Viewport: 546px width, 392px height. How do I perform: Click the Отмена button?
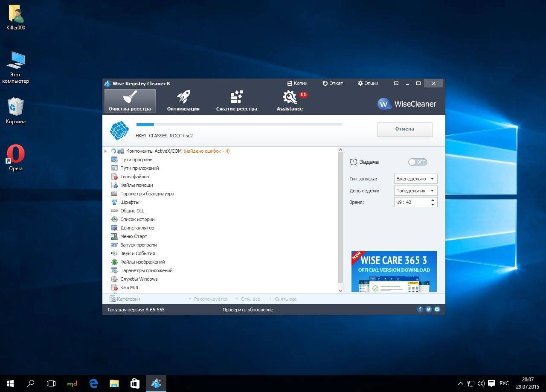pyautogui.click(x=404, y=129)
